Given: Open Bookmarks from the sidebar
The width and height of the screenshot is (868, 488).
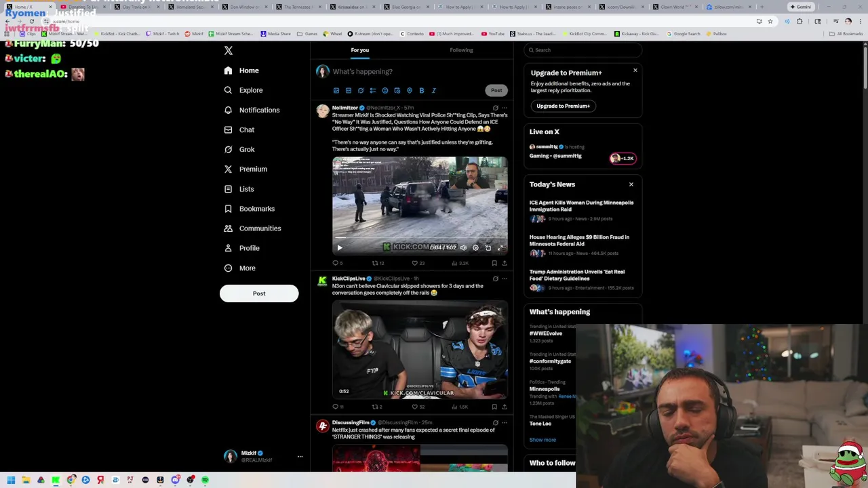Looking at the screenshot, I should click(249, 209).
